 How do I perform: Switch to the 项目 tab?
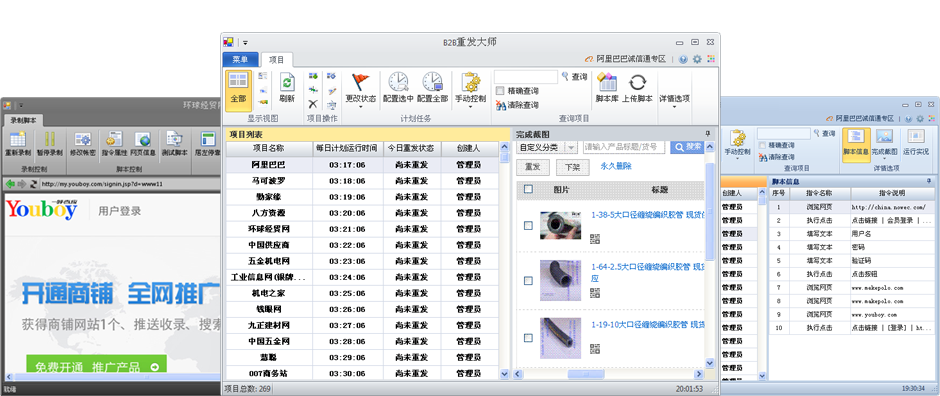click(x=276, y=59)
